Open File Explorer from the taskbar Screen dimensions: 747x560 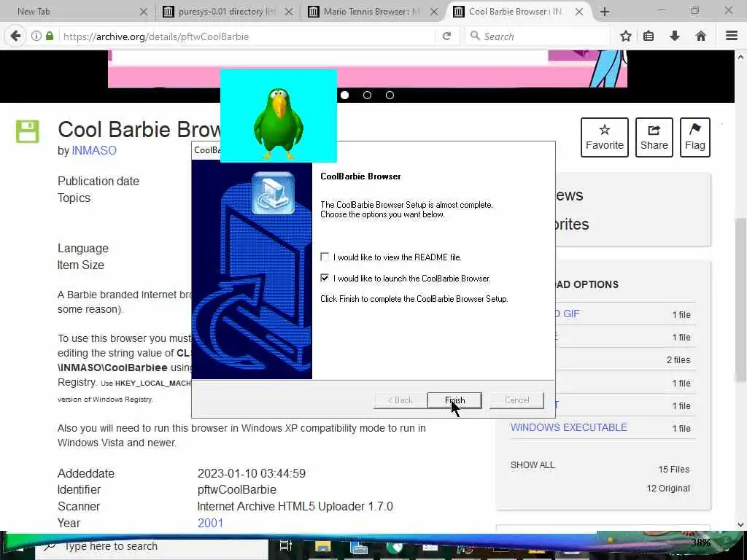coord(322,547)
